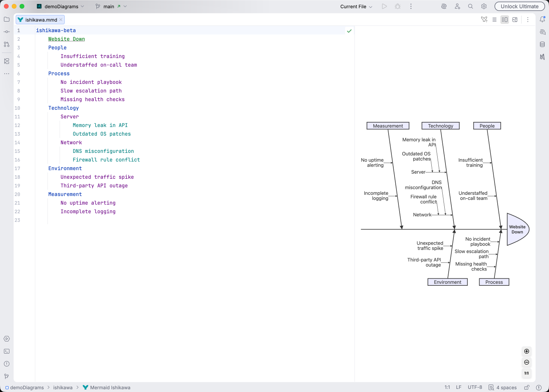The height and width of the screenshot is (392, 549).
Task: Click the ishikawa breadcrumb link
Action: point(63,387)
